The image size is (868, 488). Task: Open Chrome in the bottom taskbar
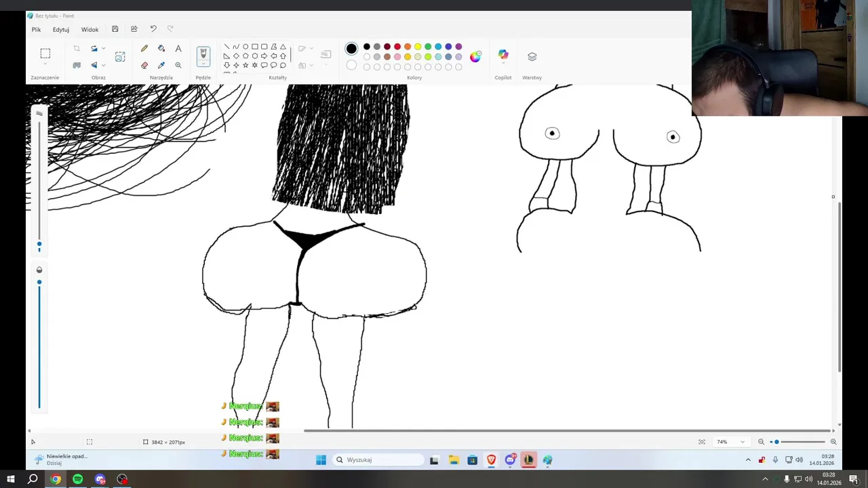[56, 479]
